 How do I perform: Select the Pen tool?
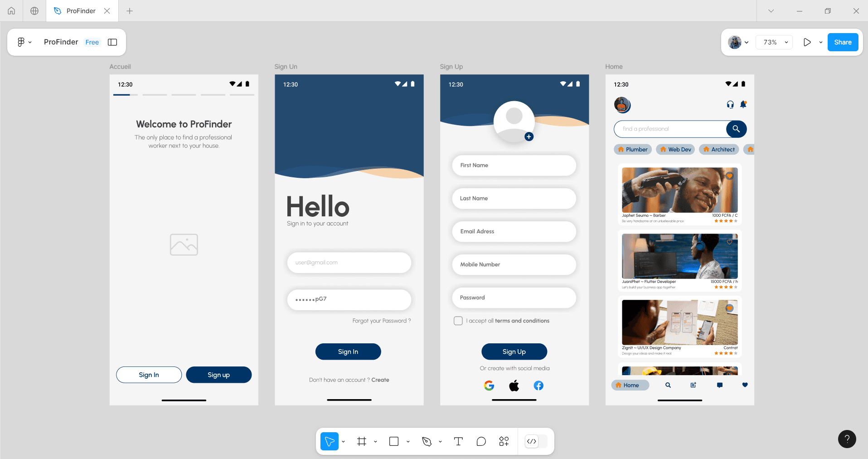tap(427, 441)
